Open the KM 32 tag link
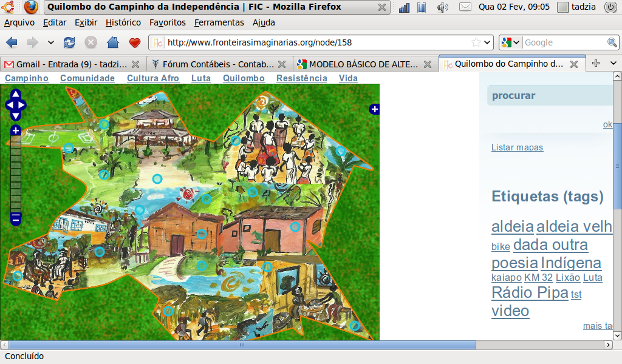Viewport: 622px width, 364px height. [x=538, y=278]
